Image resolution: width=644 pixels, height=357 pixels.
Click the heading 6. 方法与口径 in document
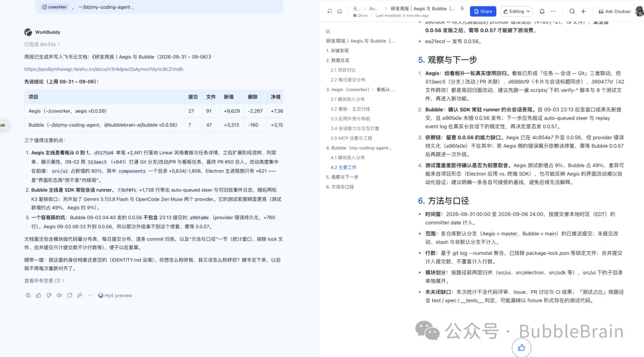click(x=443, y=201)
